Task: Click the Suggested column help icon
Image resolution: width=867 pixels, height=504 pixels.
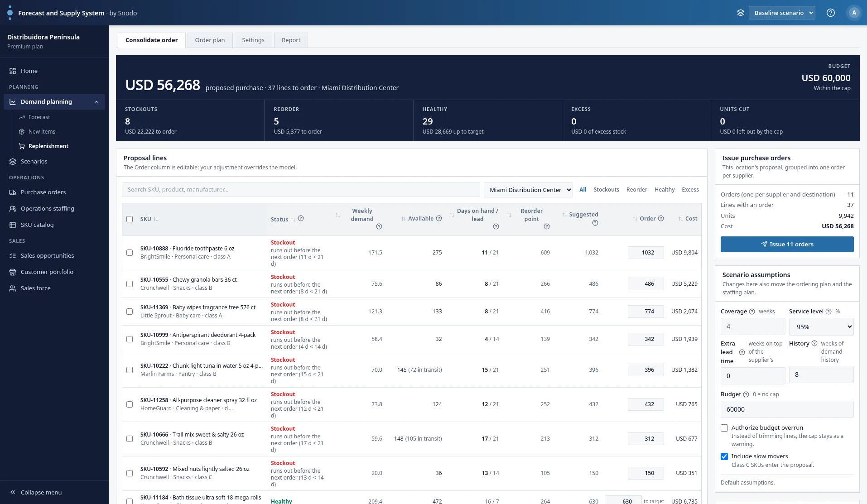Action: pyautogui.click(x=595, y=223)
